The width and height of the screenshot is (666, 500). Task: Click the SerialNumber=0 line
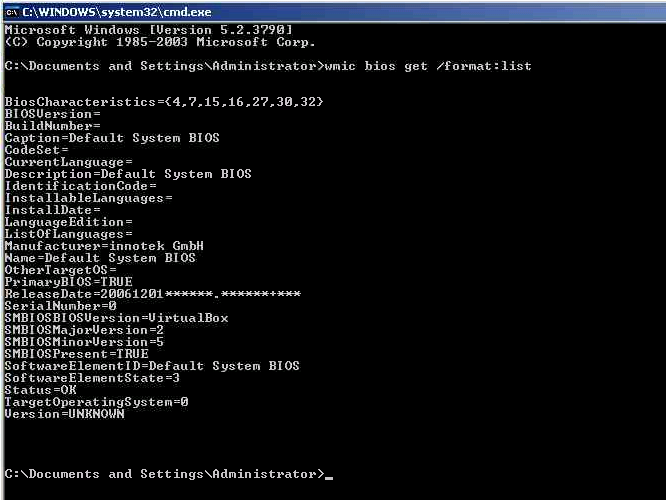pyautogui.click(x=60, y=306)
